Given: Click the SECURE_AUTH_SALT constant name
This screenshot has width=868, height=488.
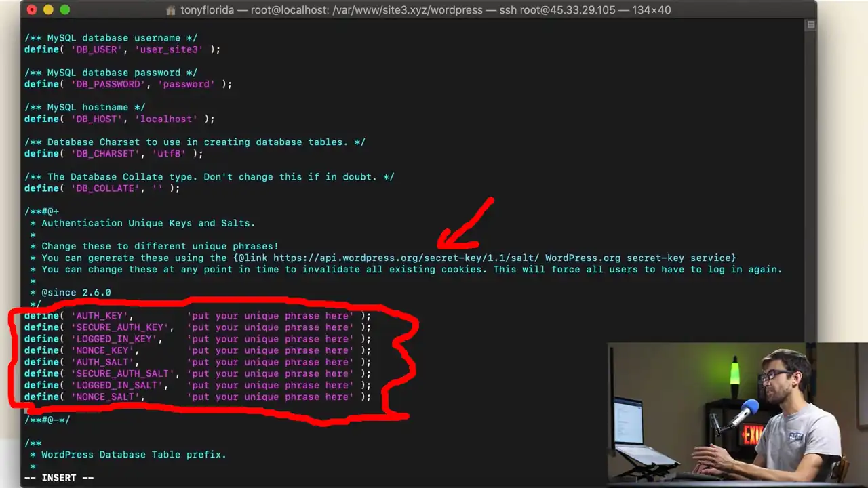Looking at the screenshot, I should [x=122, y=373].
